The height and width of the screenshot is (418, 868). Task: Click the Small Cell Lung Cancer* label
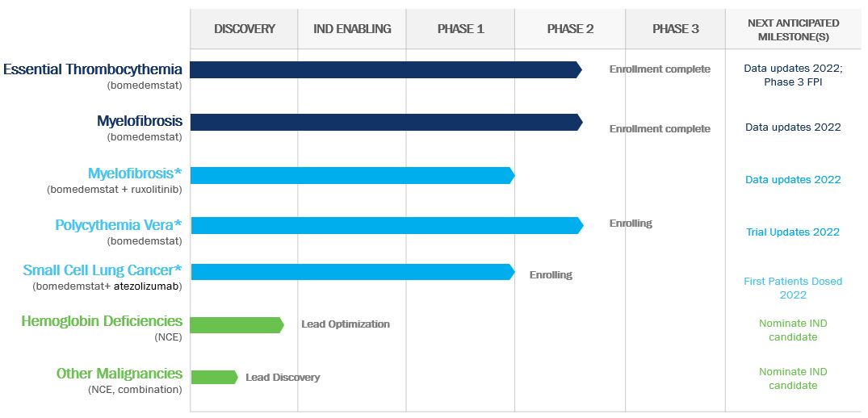(x=103, y=270)
